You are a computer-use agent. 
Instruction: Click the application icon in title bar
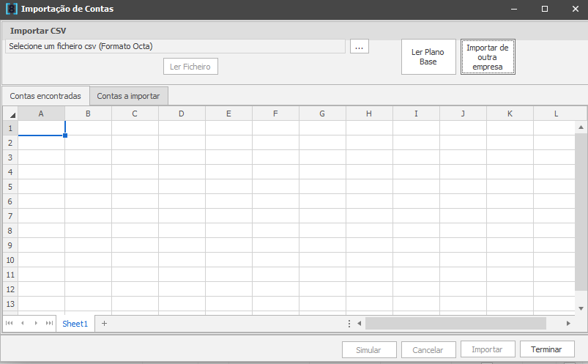pyautogui.click(x=11, y=10)
